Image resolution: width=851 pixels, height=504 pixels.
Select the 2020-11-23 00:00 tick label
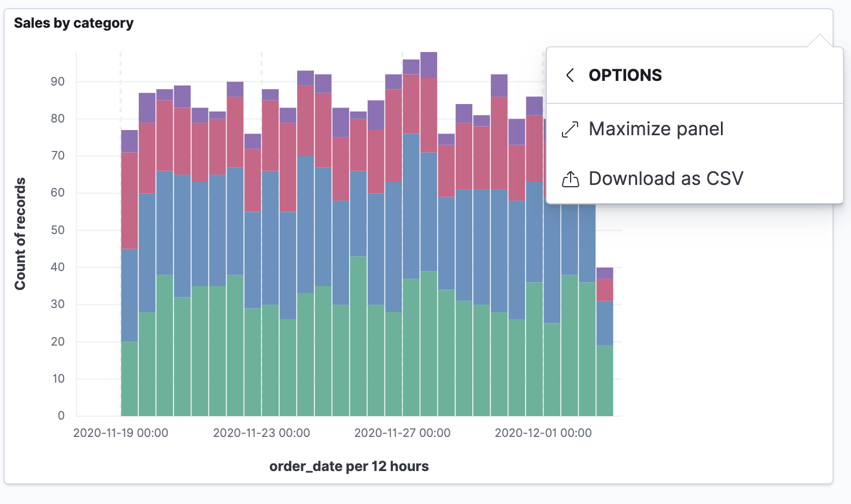pos(261,433)
